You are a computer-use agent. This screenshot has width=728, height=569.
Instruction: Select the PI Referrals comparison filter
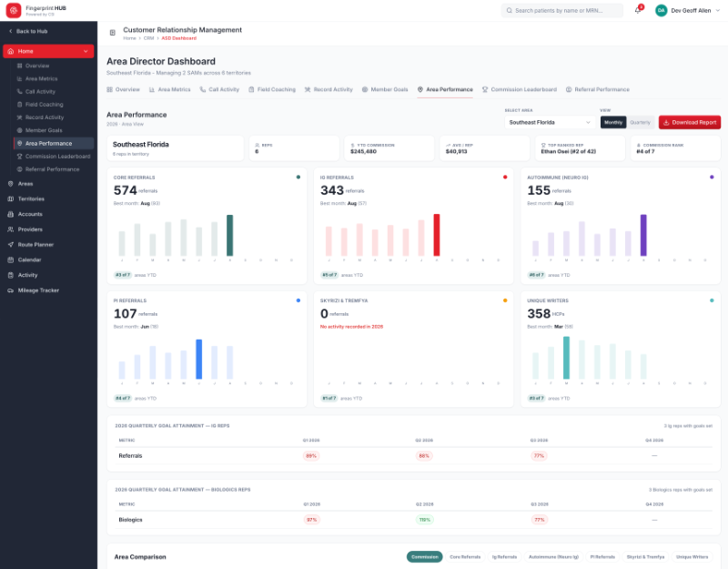point(602,557)
